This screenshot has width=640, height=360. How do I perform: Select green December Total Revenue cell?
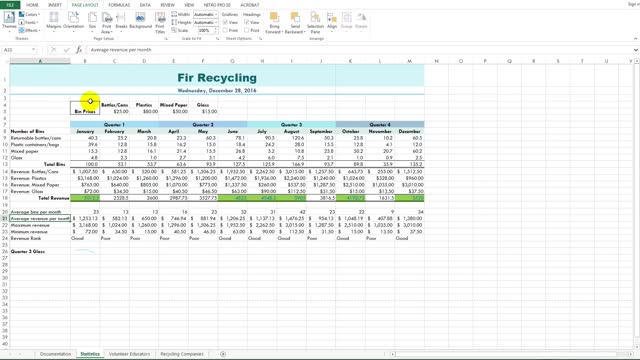point(409,198)
